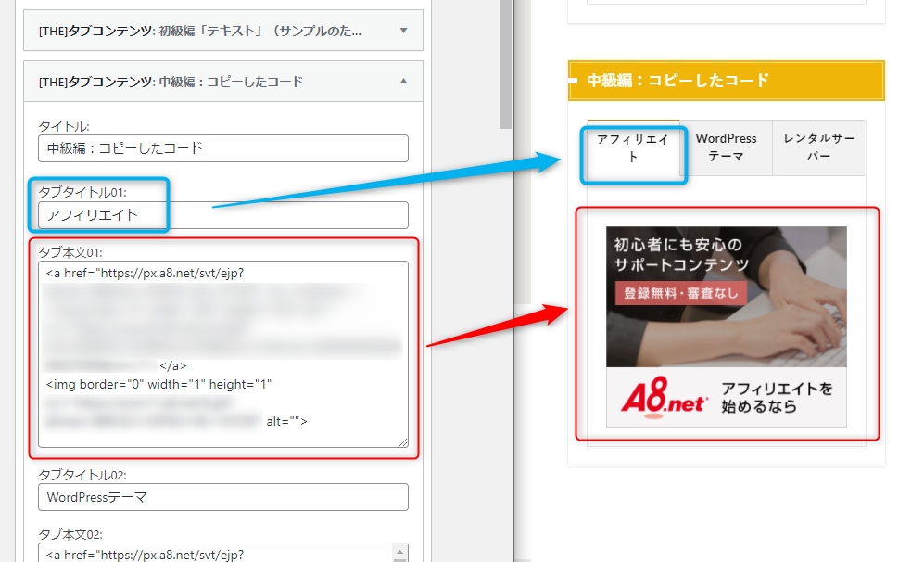Switch to the レンタルサーバー tab
Viewport: 924px width, 562px height.
pos(818,147)
